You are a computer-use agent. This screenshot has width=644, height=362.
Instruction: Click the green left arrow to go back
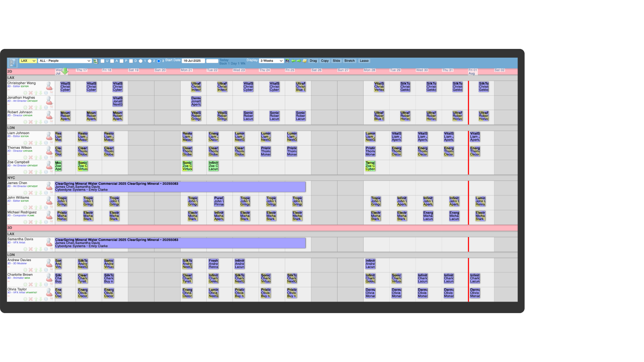coord(293,61)
